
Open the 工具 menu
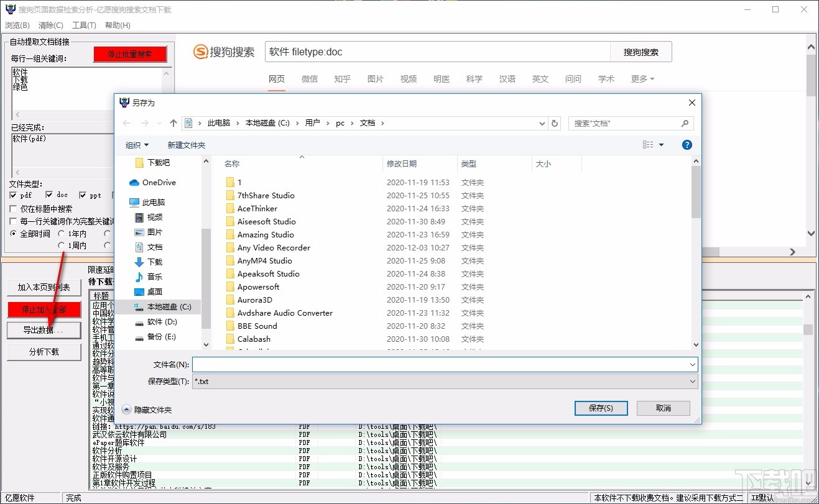click(x=84, y=25)
